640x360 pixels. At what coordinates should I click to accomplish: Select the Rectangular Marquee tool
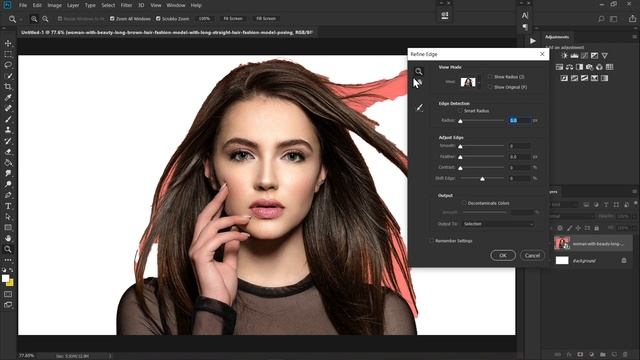coord(8,54)
